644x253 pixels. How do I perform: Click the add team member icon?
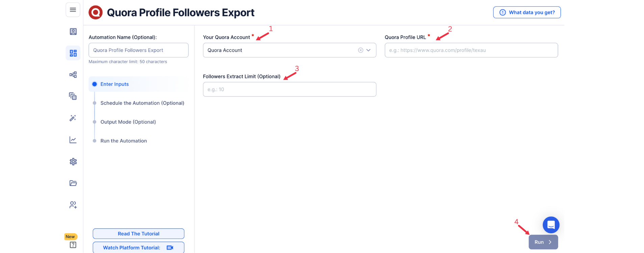[x=73, y=205]
